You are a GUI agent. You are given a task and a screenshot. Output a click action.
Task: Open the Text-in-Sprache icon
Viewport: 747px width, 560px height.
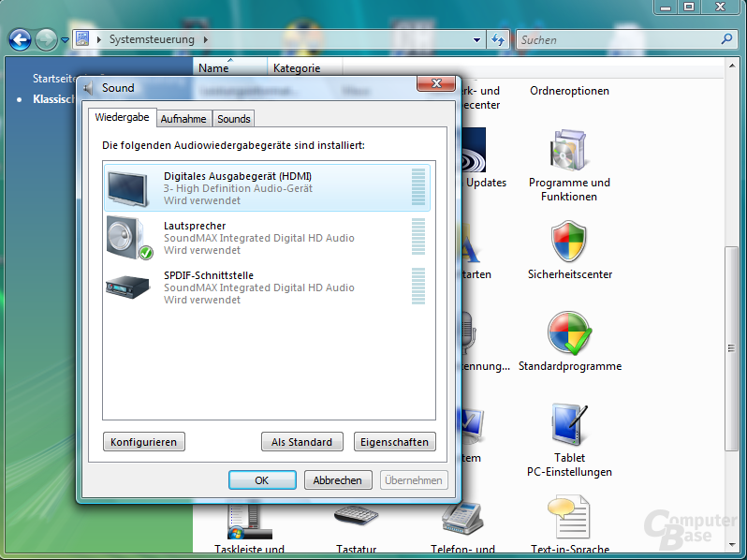(569, 517)
